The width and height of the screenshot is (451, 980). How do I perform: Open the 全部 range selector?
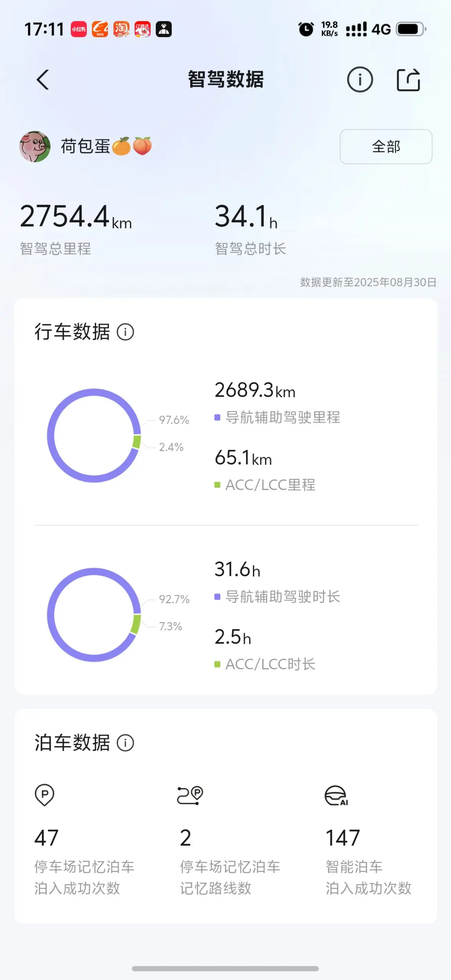point(386,146)
